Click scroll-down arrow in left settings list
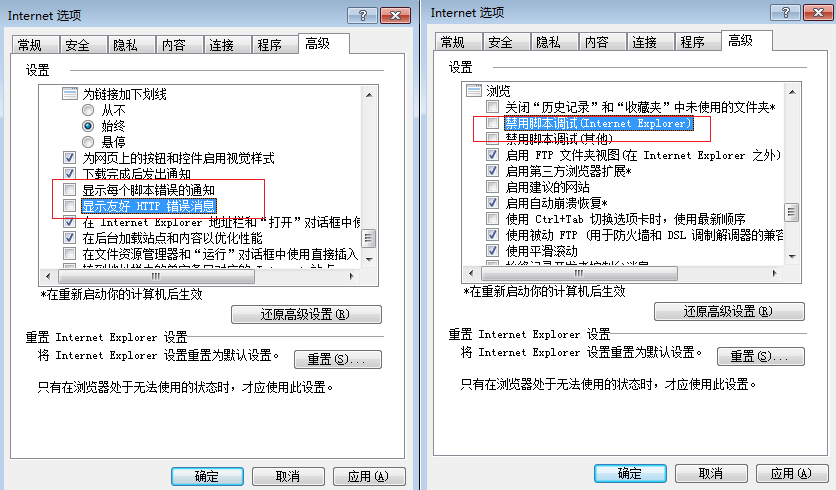 pos(369,259)
